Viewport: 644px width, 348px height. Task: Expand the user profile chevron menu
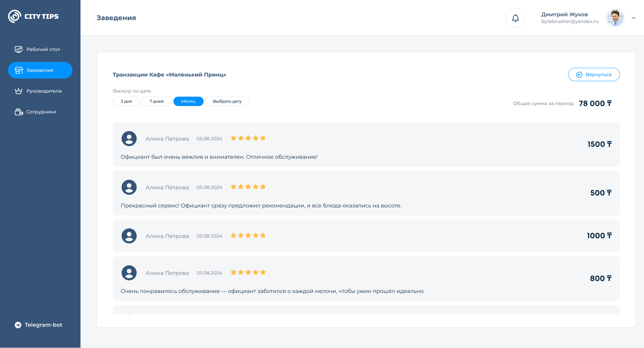coord(634,18)
